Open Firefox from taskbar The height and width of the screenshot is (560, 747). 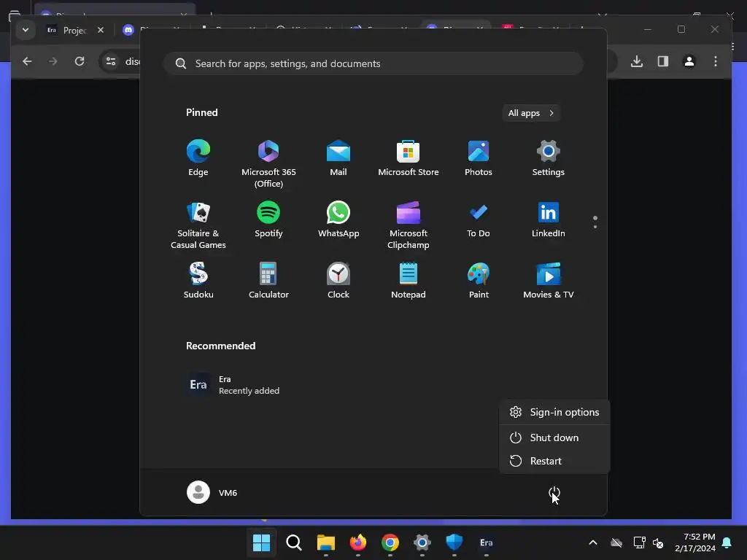coord(357,542)
